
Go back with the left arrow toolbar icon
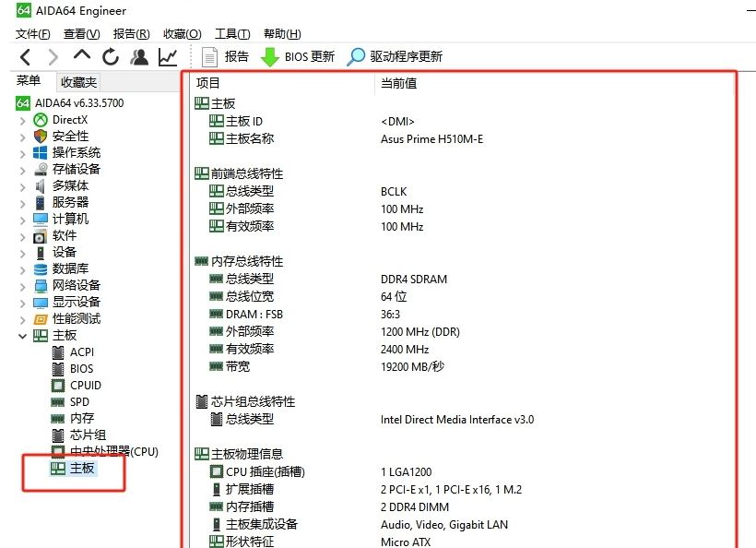(x=26, y=57)
